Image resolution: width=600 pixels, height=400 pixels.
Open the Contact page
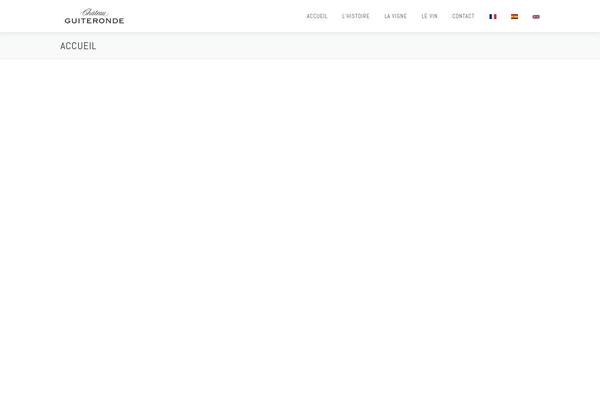pos(463,16)
